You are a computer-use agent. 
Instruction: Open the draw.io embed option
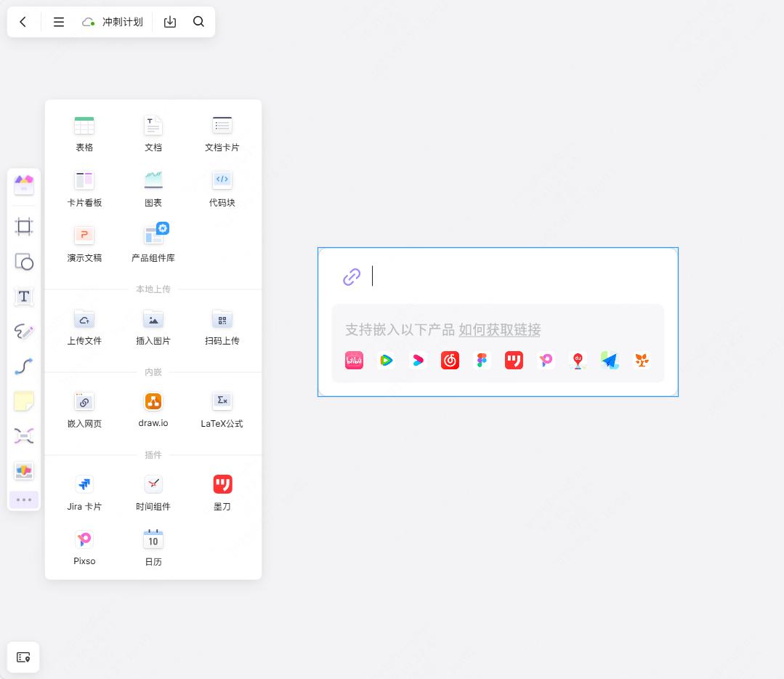click(153, 407)
